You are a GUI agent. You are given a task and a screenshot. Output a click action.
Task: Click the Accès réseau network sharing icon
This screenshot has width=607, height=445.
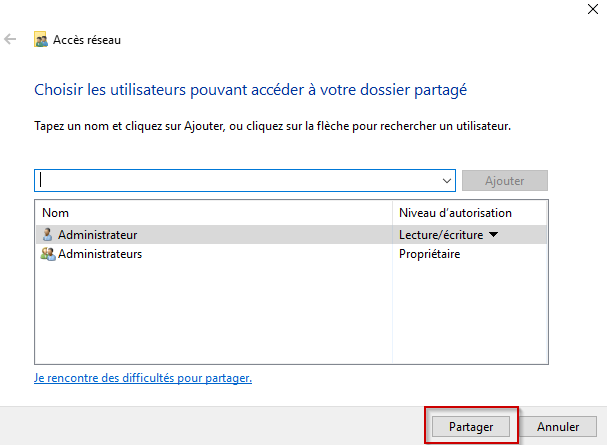[x=41, y=39]
